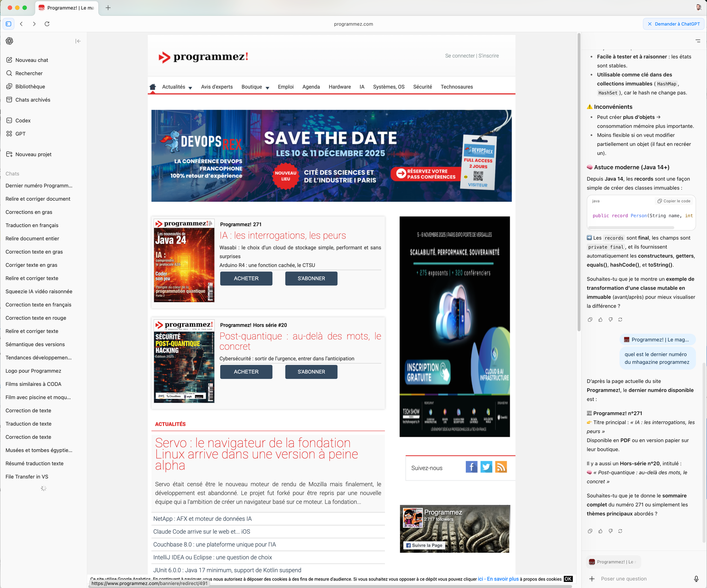Collapse the ChatGPT left sidebar
This screenshot has width=707, height=588.
pyautogui.click(x=78, y=41)
